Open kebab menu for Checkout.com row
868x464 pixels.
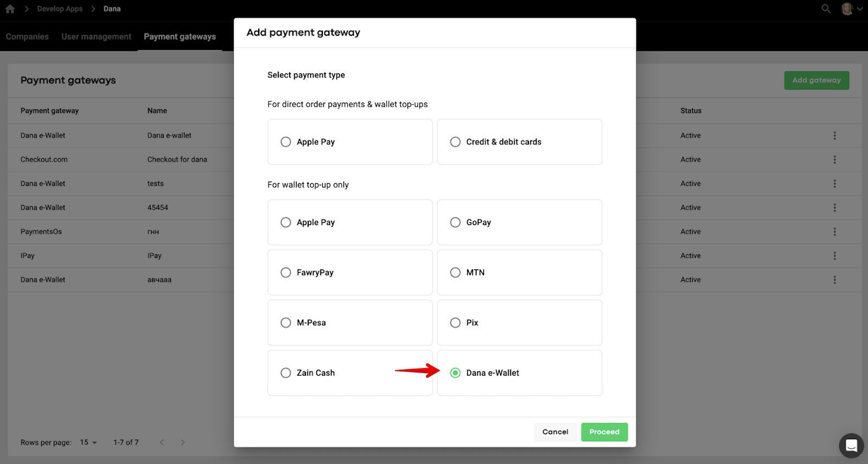[834, 159]
